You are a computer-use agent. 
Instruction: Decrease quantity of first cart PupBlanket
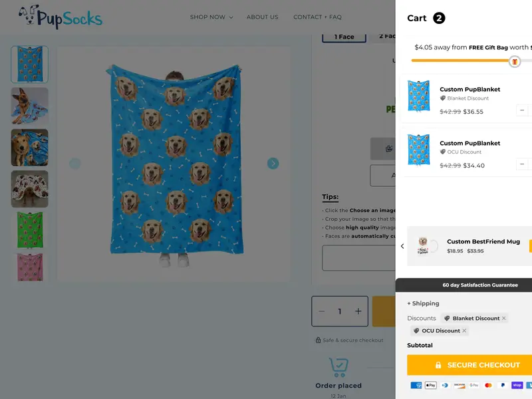(523, 110)
